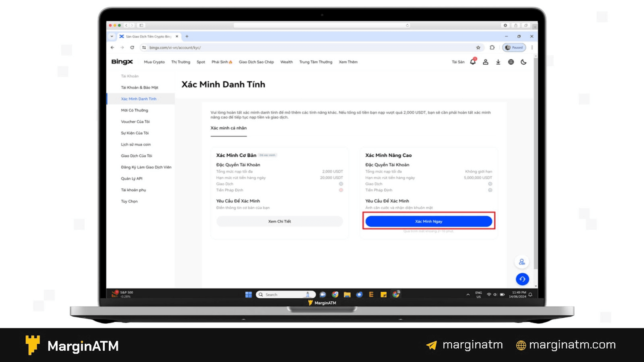Open a new browser tab
This screenshot has height=362, width=644.
187,36
